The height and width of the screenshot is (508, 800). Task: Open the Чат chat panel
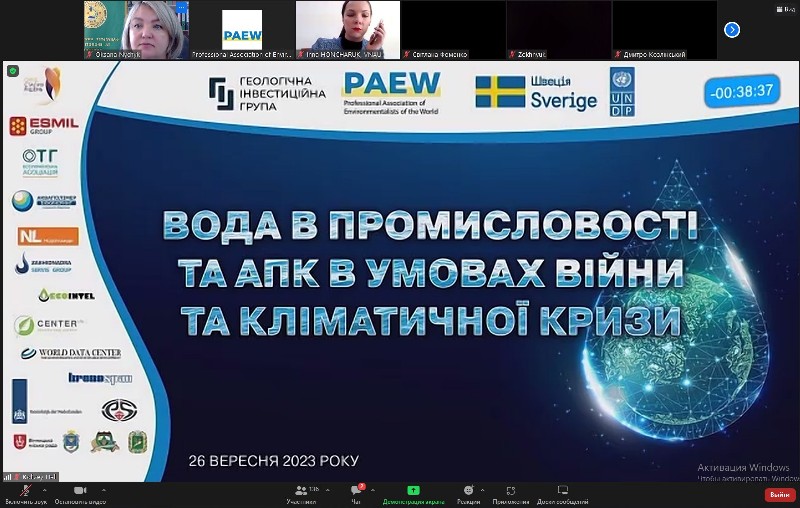pos(356,494)
